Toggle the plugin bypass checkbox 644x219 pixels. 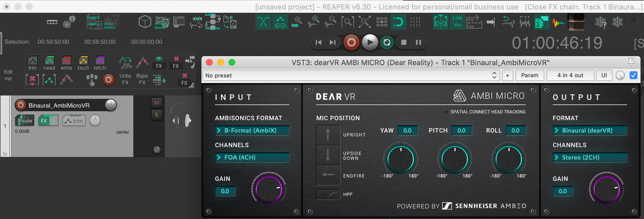pos(633,76)
